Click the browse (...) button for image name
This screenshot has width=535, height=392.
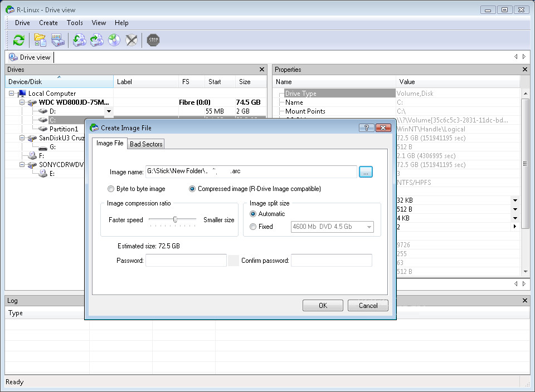click(366, 172)
